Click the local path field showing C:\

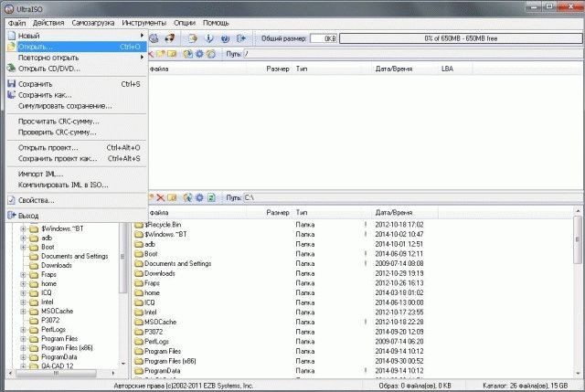pyautogui.click(x=412, y=197)
